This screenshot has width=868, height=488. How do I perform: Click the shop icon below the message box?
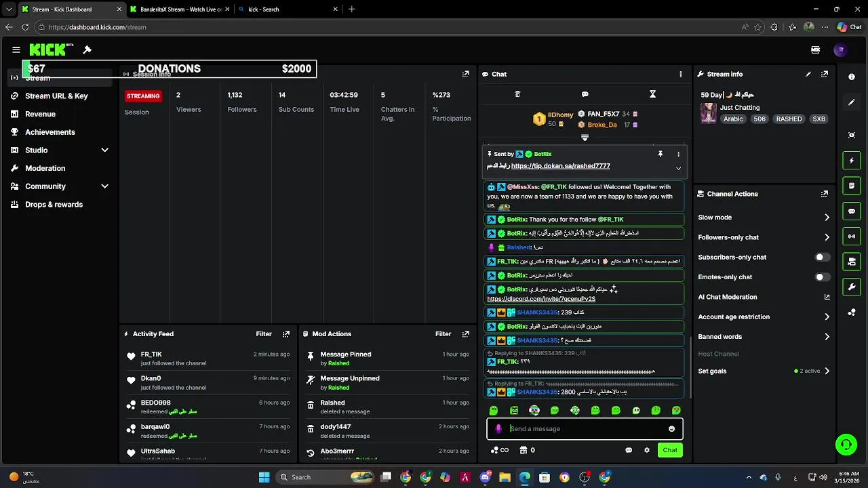tap(524, 450)
